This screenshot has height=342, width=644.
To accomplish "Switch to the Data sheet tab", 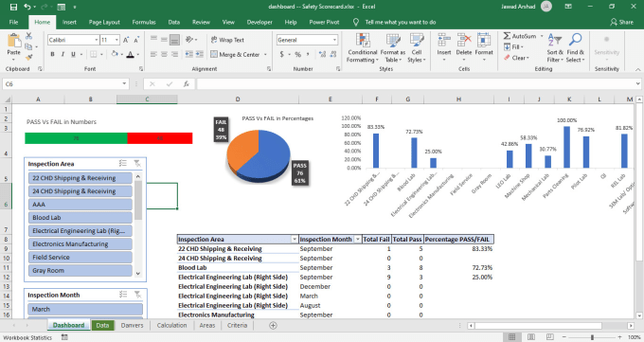I will pos(102,325).
